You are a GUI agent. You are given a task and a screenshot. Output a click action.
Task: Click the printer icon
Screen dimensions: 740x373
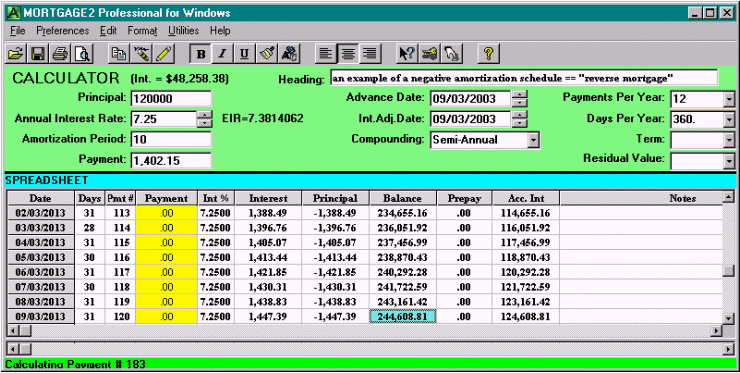(60, 54)
